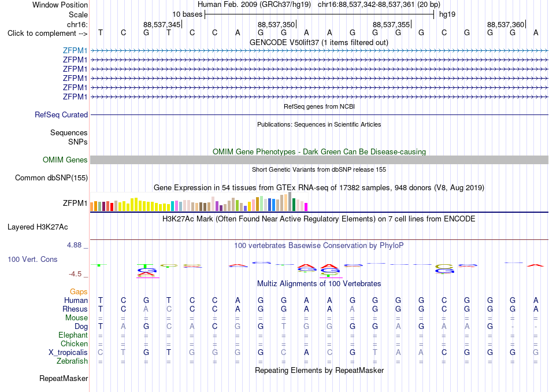
Task: Click the X_tropicalis alignment row label
Action: tap(68, 353)
